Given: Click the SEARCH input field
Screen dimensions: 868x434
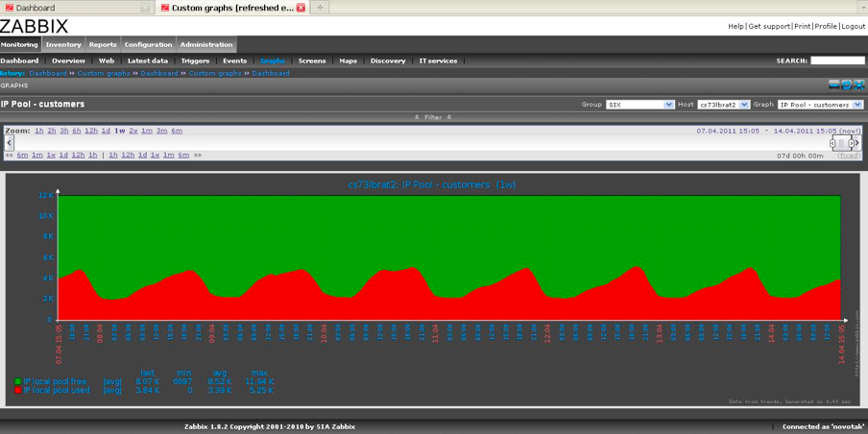Looking at the screenshot, I should coord(837,60).
